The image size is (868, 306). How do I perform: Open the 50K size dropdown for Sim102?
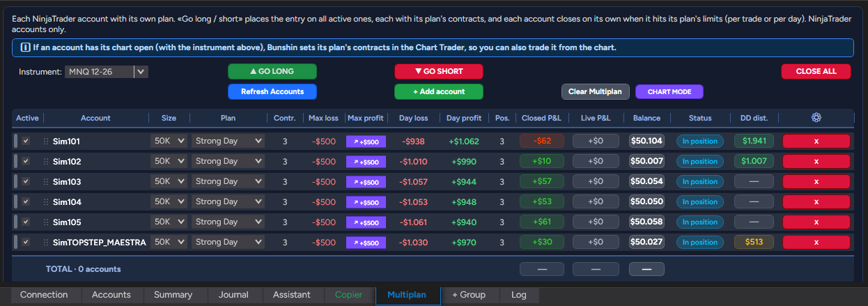[169, 161]
